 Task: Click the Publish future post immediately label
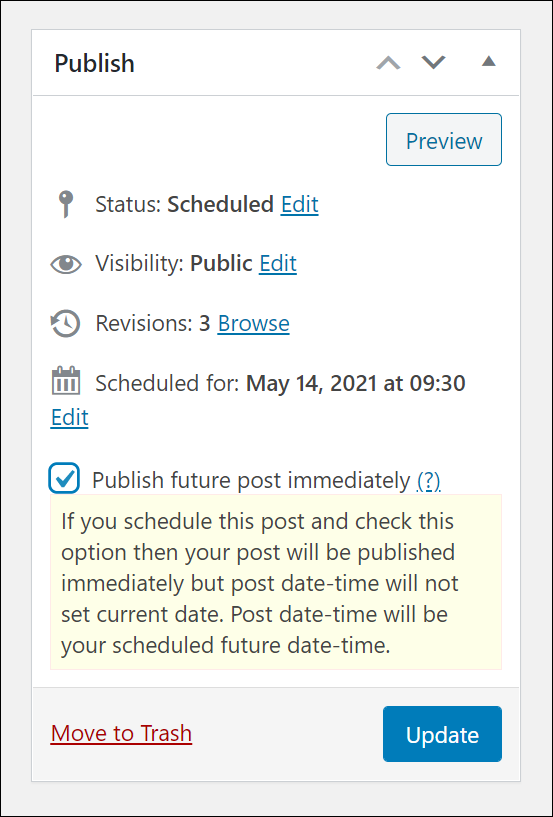tap(251, 480)
